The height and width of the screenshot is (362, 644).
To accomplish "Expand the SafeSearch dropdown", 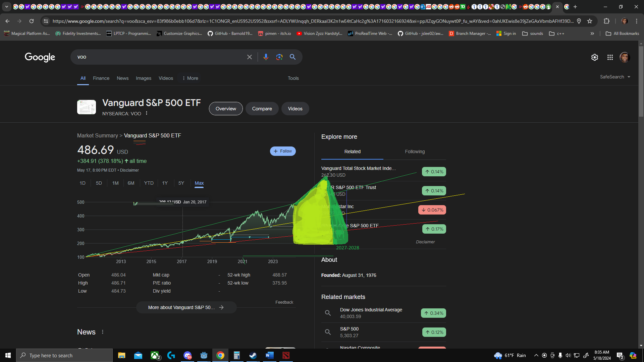I will (615, 77).
